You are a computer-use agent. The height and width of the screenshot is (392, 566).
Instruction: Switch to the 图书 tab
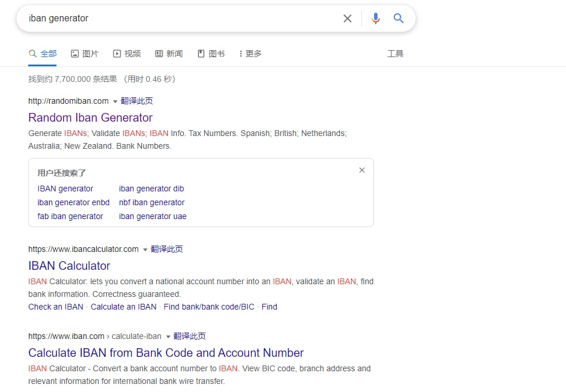tap(211, 54)
